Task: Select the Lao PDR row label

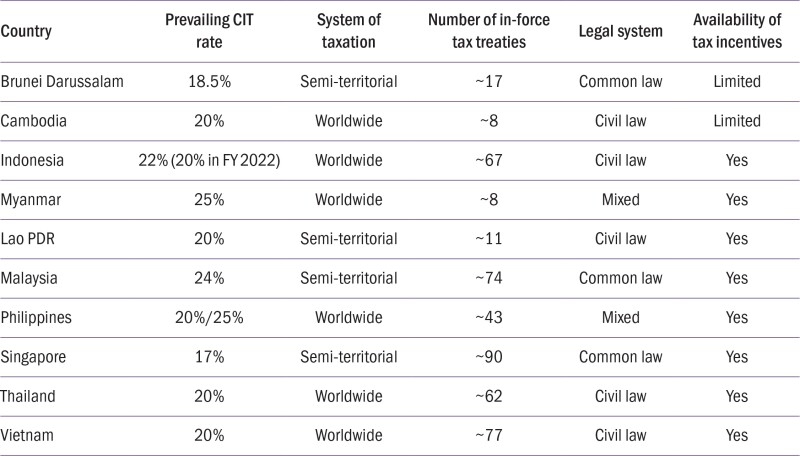Action: (x=31, y=238)
